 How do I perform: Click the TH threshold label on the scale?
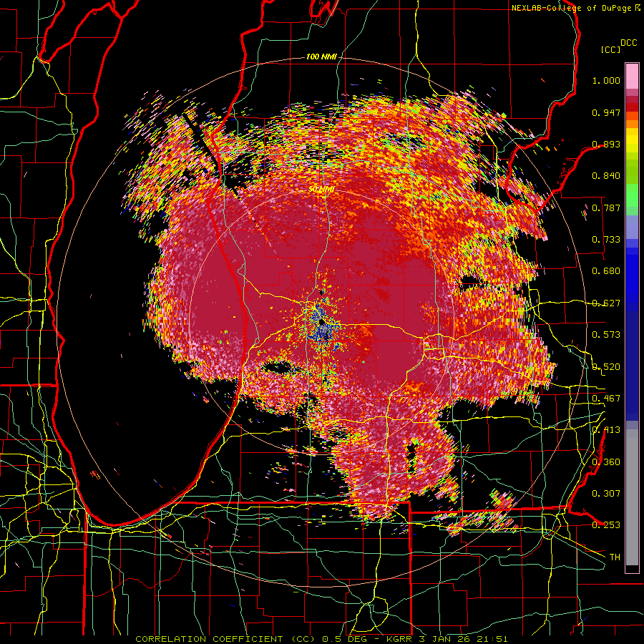615,557
